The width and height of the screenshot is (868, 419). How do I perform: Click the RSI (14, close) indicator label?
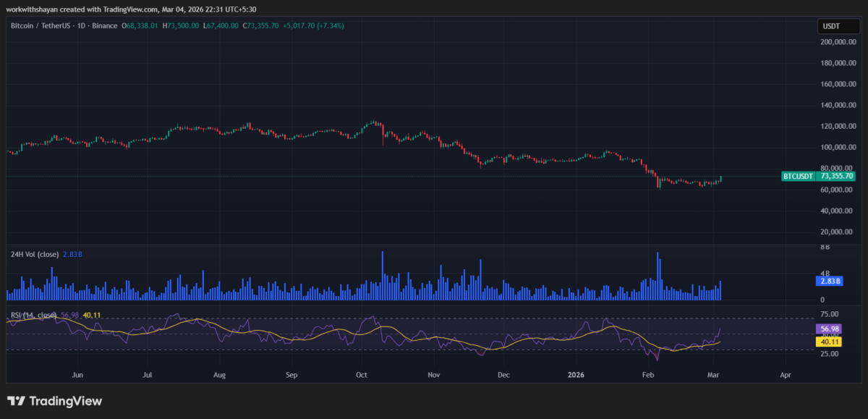point(33,315)
